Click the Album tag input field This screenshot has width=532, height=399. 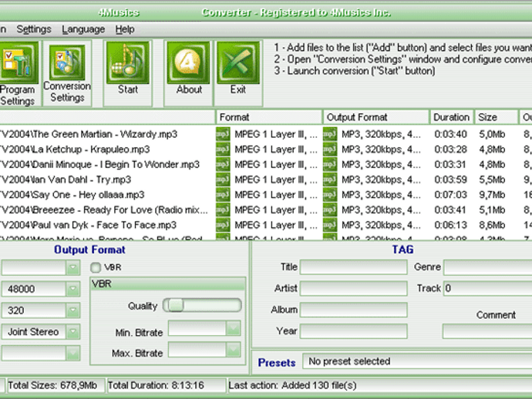[354, 310]
